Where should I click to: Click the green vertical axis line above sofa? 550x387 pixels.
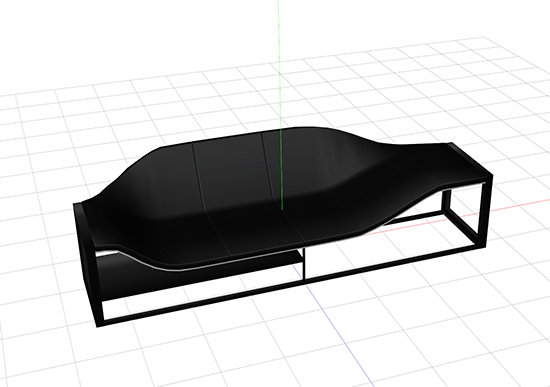279,63
